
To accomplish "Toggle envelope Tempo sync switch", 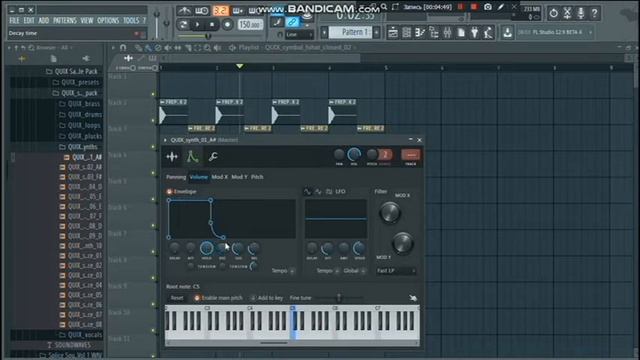I will pos(292,271).
